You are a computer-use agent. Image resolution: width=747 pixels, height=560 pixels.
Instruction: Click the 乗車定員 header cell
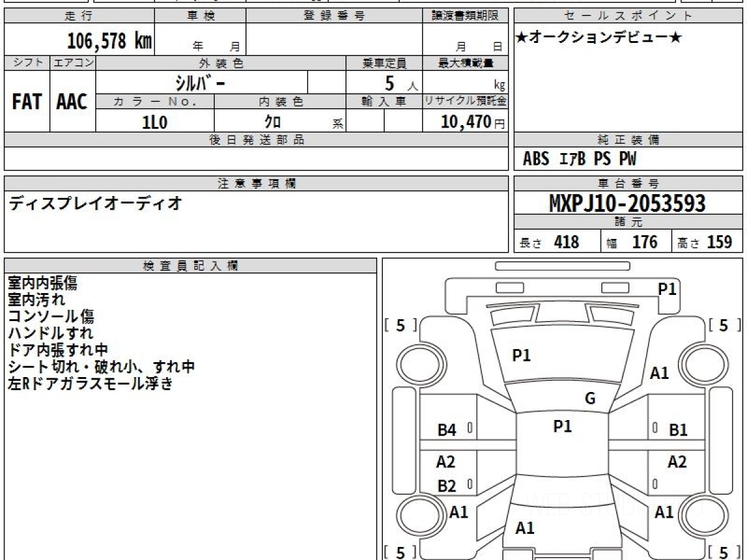tap(384, 63)
